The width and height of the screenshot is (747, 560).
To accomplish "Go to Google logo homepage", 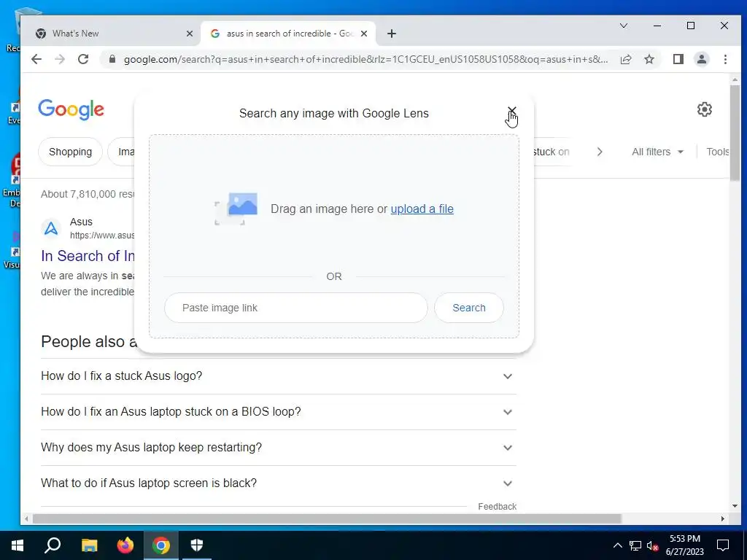I will [71, 109].
